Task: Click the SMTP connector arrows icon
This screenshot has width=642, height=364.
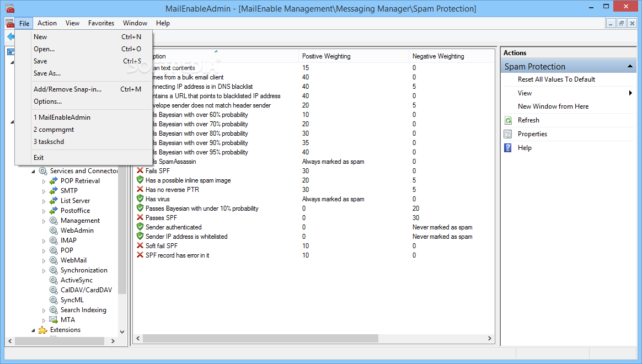Action: tap(54, 191)
